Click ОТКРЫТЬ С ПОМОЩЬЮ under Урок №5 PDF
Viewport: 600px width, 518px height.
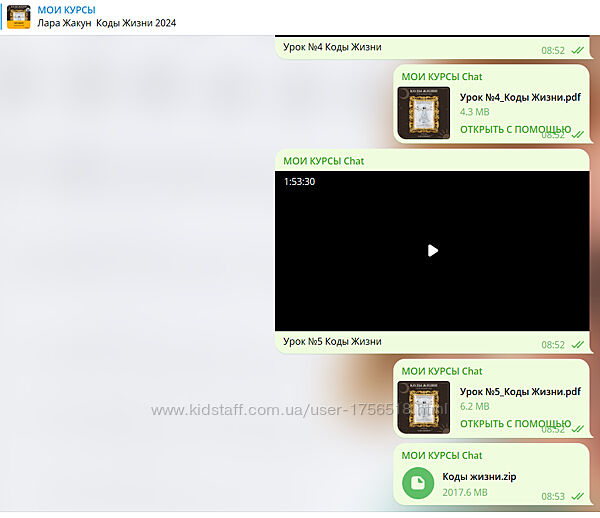coord(514,424)
